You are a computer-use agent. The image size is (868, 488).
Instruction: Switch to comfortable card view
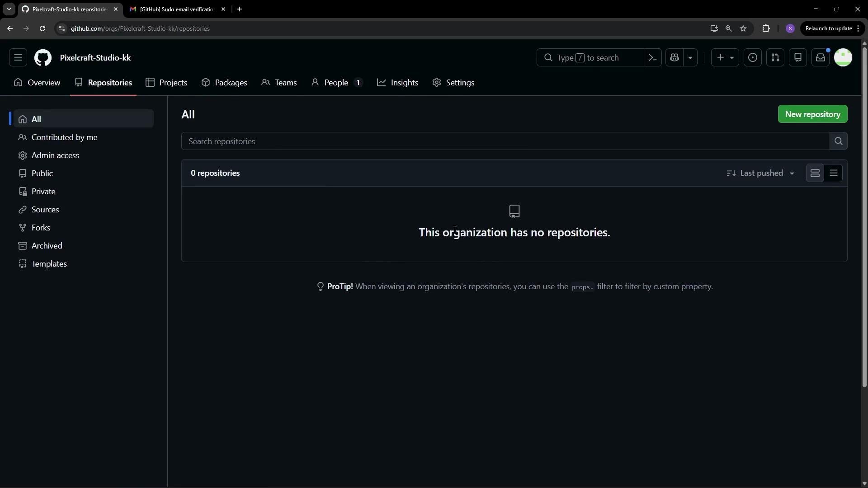815,174
